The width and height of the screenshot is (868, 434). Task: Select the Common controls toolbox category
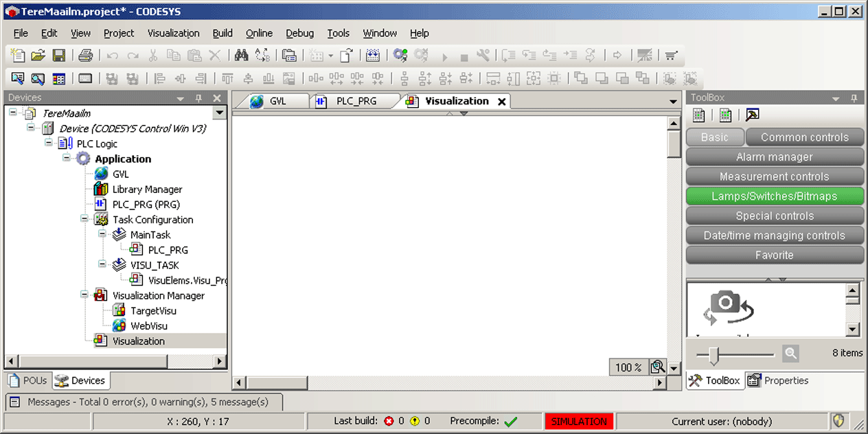coord(805,137)
